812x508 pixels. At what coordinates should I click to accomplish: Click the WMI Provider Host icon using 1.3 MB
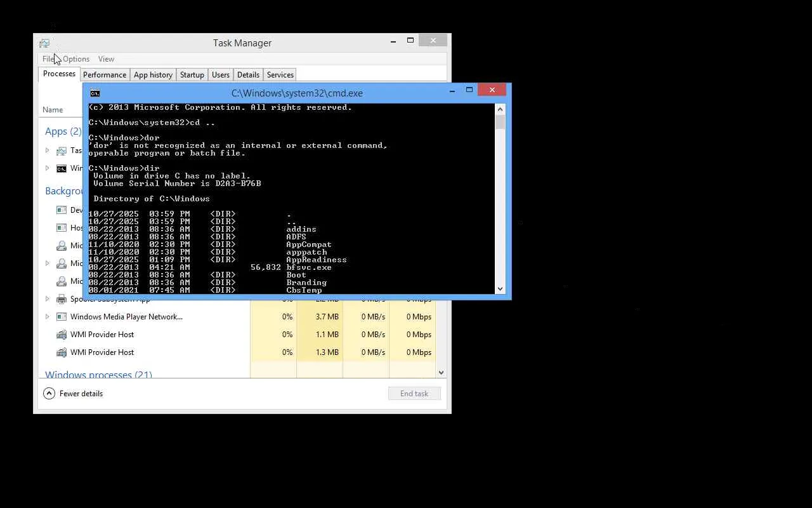(x=62, y=352)
